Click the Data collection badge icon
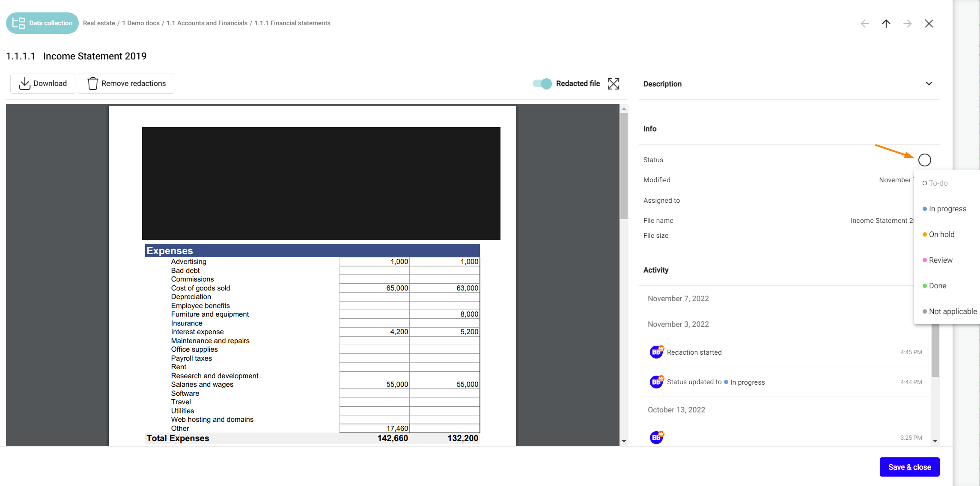Screen dimensions: 980x486 (19, 23)
